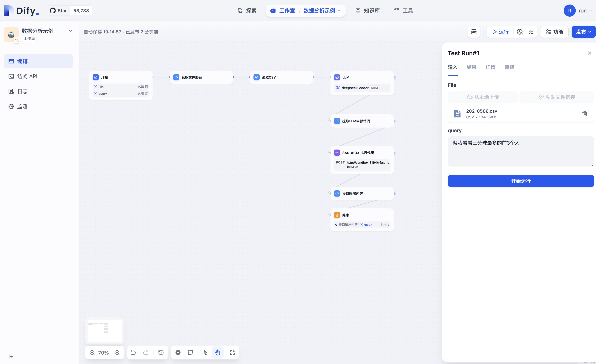Click organize nodes layout icon

(232, 353)
